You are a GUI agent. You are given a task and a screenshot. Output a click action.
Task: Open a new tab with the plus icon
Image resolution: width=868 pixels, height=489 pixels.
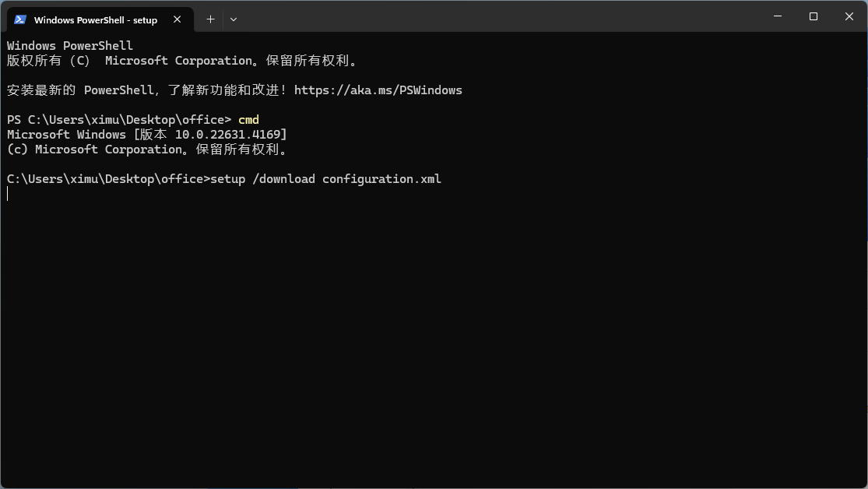pyautogui.click(x=210, y=19)
